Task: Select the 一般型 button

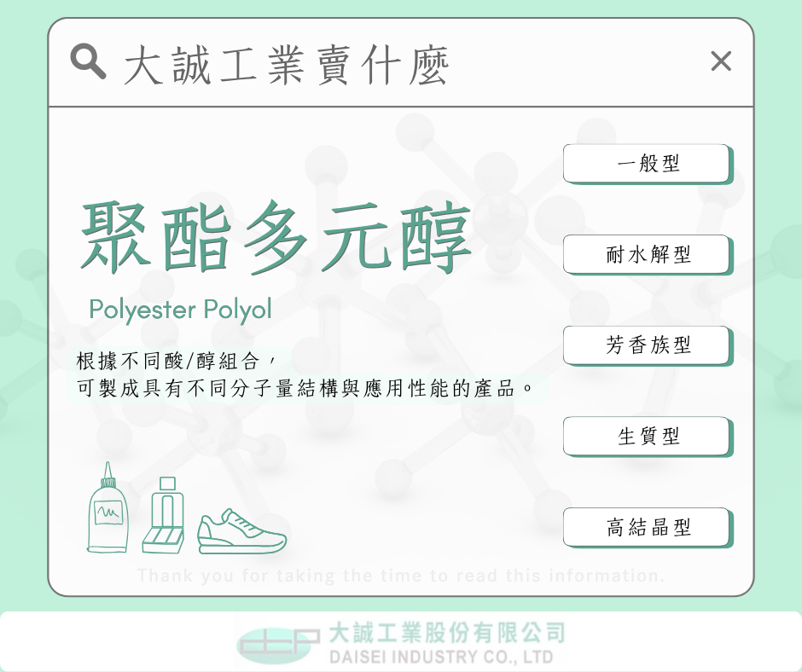Action: [x=648, y=164]
